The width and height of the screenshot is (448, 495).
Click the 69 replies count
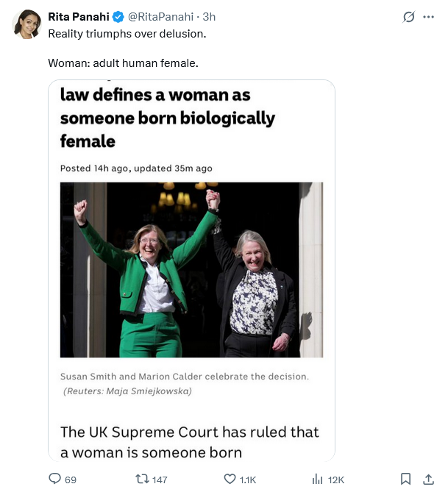(71, 480)
